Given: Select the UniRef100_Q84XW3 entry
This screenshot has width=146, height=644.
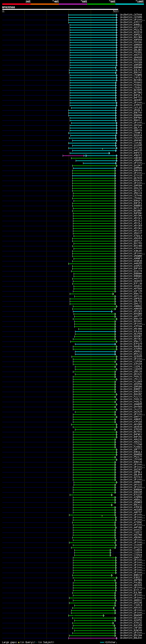Looking at the screenshot, I should coord(131,140).
